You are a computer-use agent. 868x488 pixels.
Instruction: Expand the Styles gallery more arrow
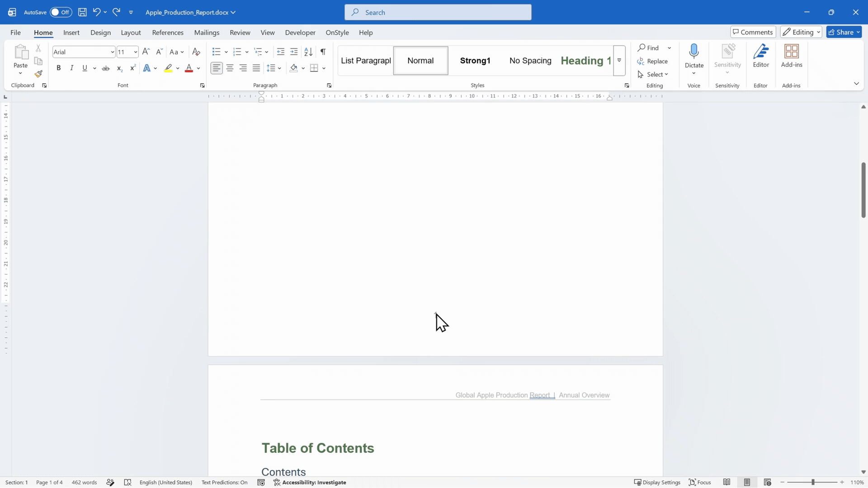(619, 61)
